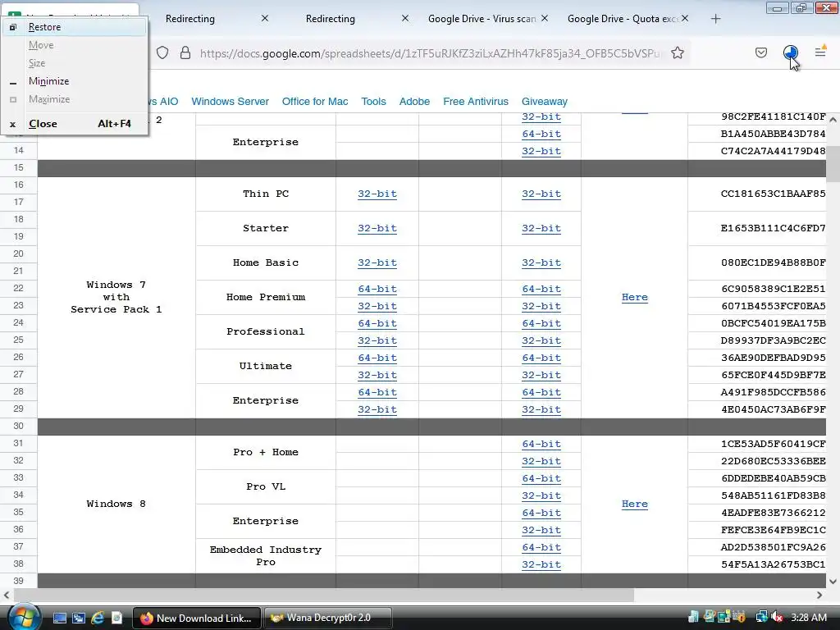This screenshot has height=630, width=840.
Task: Switch to Wana Decrypt0r 2.0 taskbar button
Action: click(x=327, y=618)
